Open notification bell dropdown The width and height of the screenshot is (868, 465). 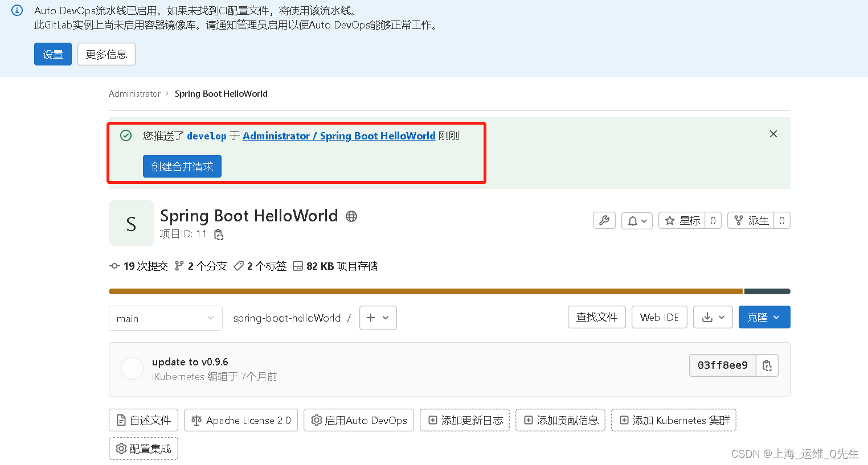point(637,220)
